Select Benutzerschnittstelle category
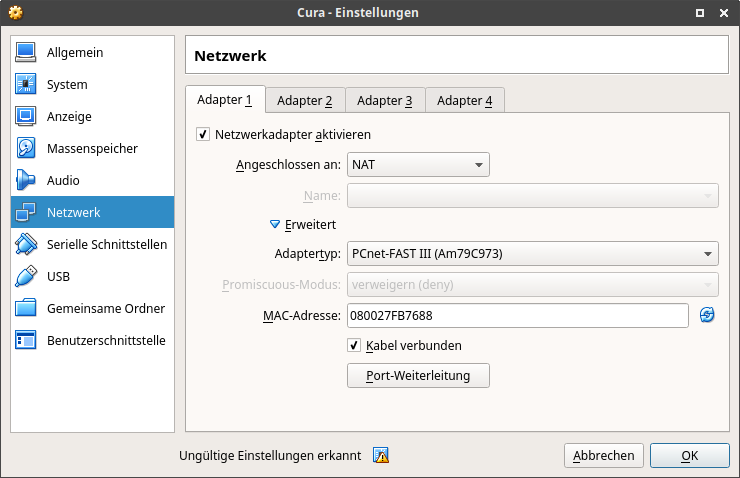740x478 pixels. 92,340
